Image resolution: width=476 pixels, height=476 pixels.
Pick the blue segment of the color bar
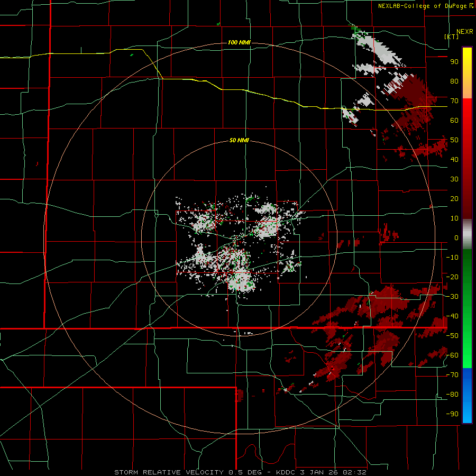467,395
